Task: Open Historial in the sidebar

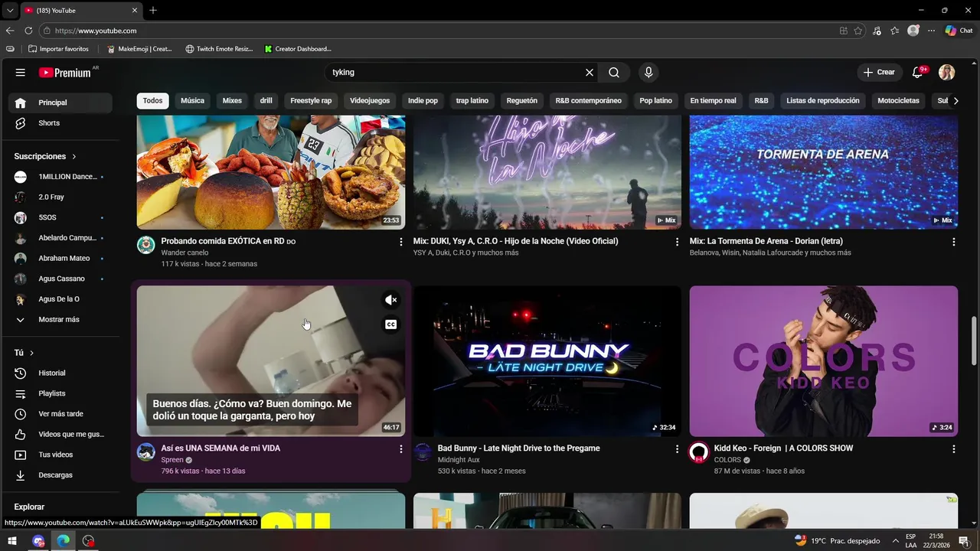Action: (x=60, y=373)
